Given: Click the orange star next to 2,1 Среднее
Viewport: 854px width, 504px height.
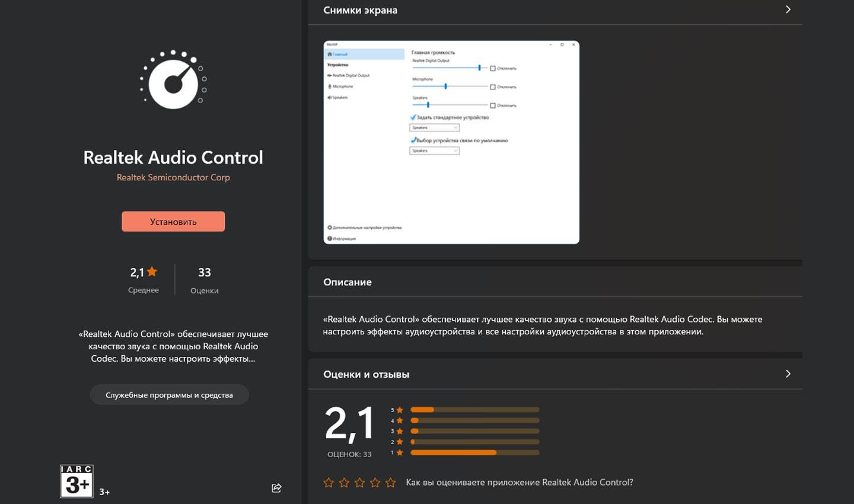Looking at the screenshot, I should pos(152,272).
